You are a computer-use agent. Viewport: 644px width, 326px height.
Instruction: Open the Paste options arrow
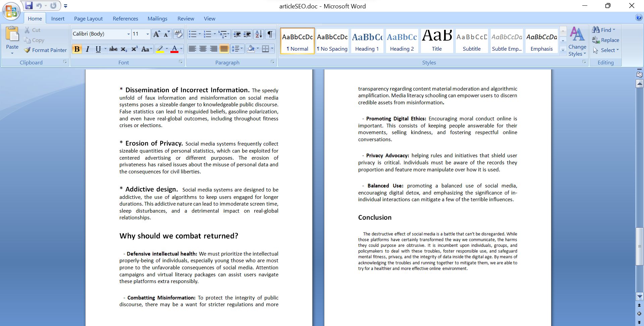[x=12, y=53]
